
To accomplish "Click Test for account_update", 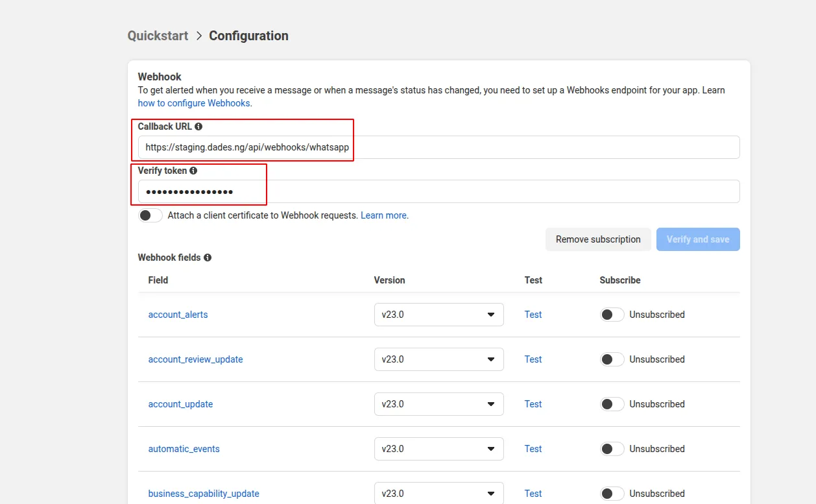I will (533, 404).
